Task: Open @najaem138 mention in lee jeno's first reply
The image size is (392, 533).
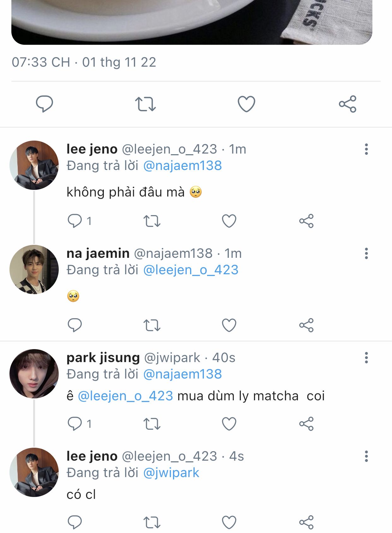Action: (182, 166)
